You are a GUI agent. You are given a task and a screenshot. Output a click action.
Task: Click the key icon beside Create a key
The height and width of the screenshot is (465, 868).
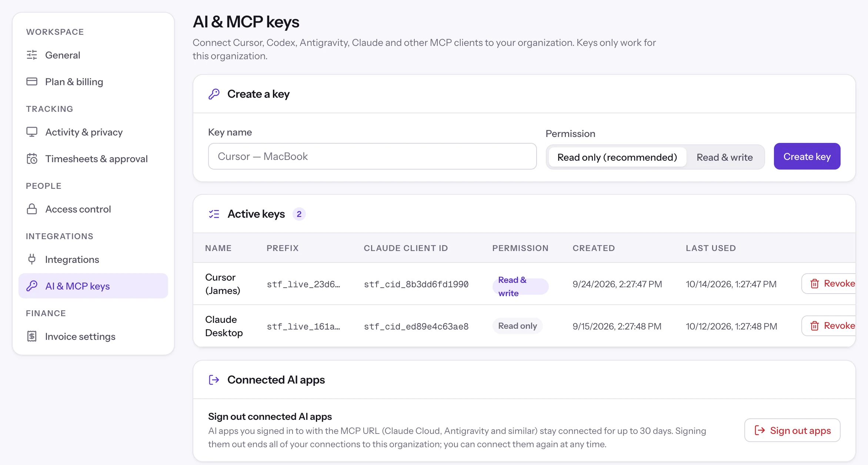(214, 94)
